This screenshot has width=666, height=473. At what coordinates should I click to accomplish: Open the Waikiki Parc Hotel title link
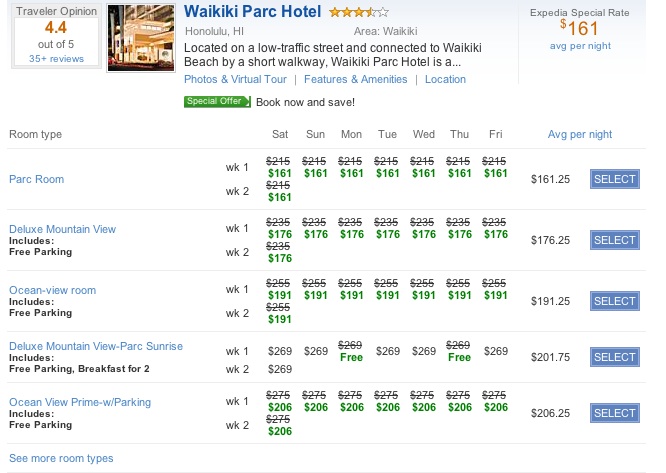pos(252,11)
